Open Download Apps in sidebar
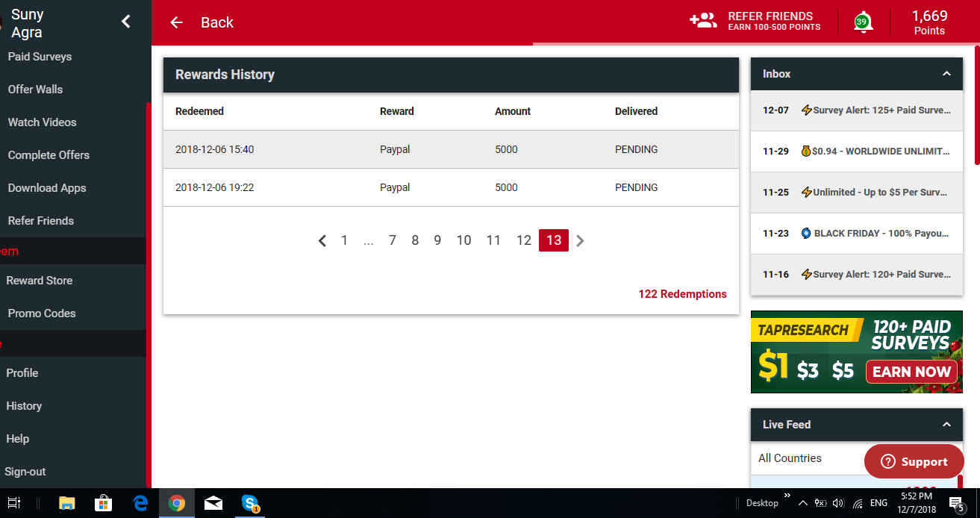 [x=47, y=188]
